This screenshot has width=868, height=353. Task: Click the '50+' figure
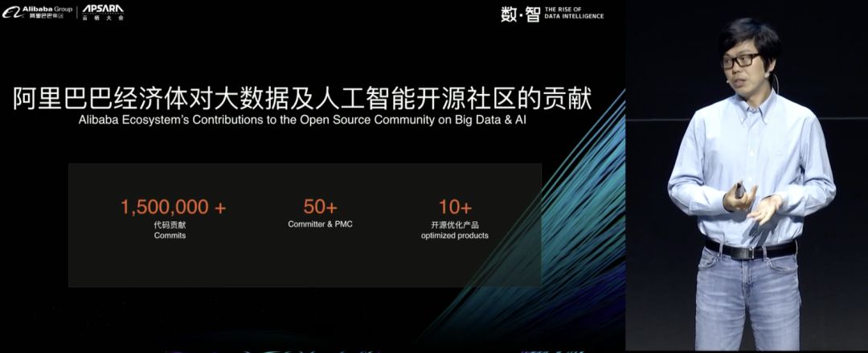coord(320,207)
